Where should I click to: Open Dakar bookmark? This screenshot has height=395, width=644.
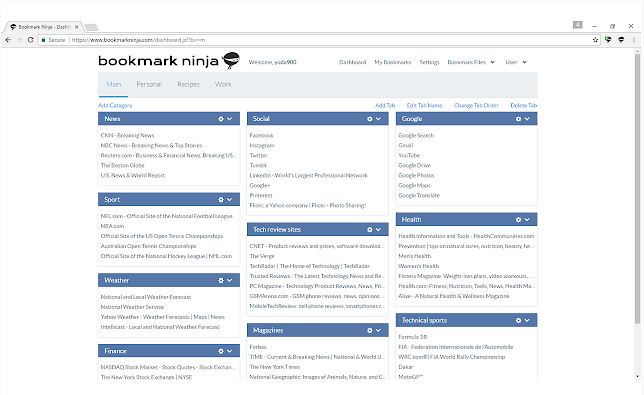pos(406,367)
